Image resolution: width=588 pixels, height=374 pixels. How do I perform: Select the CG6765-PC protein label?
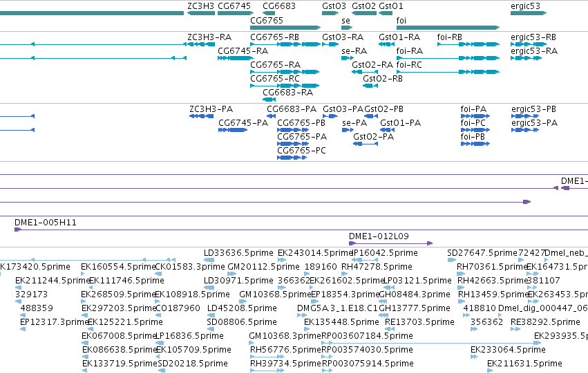click(x=301, y=151)
